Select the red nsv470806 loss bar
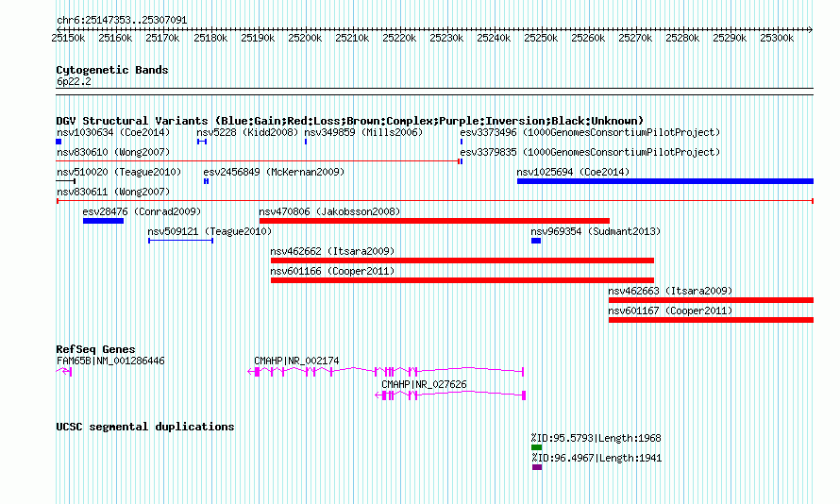This screenshot has height=504, width=840. click(434, 221)
